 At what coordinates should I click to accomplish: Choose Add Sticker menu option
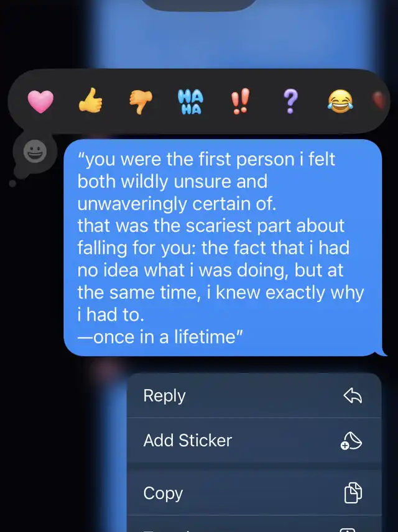254,441
